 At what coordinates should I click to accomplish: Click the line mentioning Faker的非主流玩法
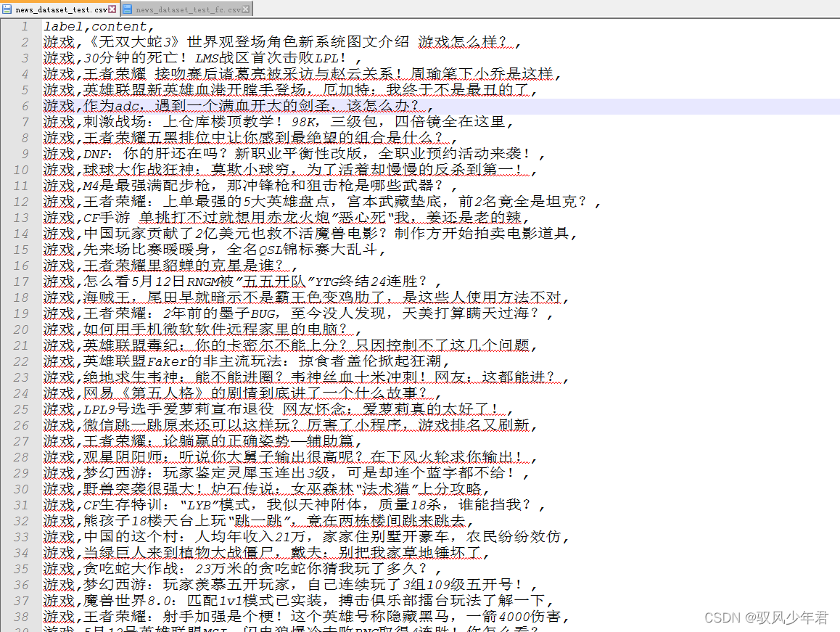(247, 361)
